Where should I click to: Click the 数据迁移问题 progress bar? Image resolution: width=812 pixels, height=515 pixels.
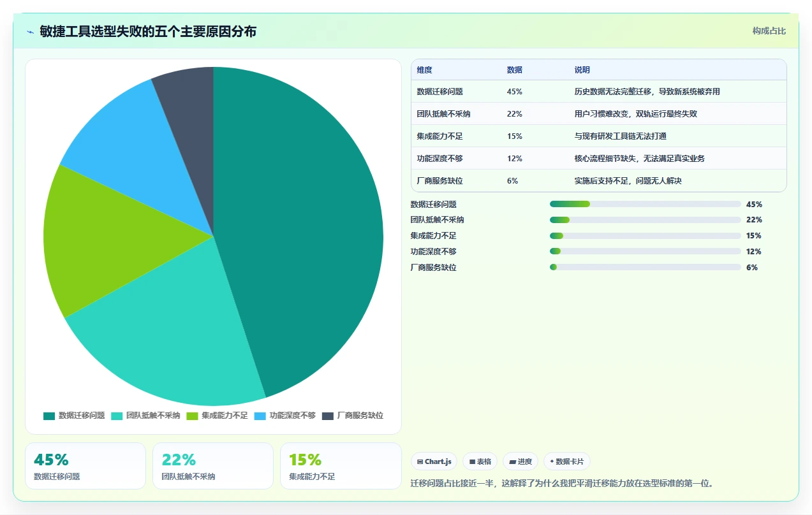pos(645,204)
